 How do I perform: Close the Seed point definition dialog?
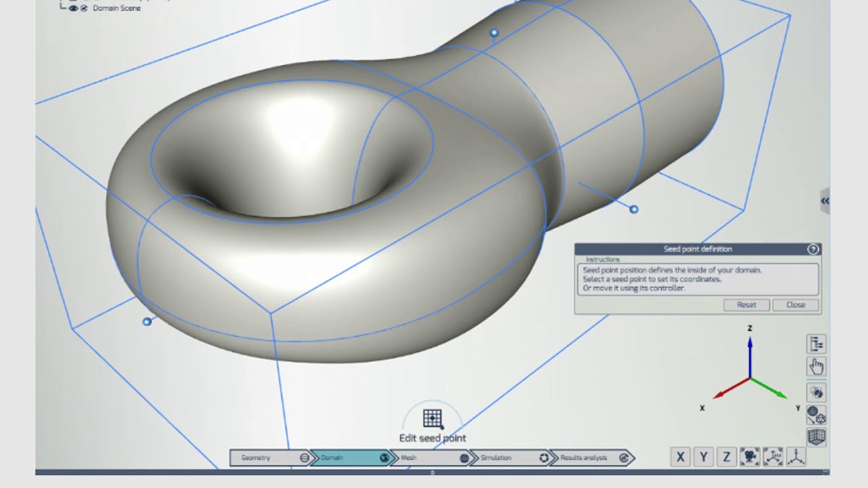pos(795,305)
